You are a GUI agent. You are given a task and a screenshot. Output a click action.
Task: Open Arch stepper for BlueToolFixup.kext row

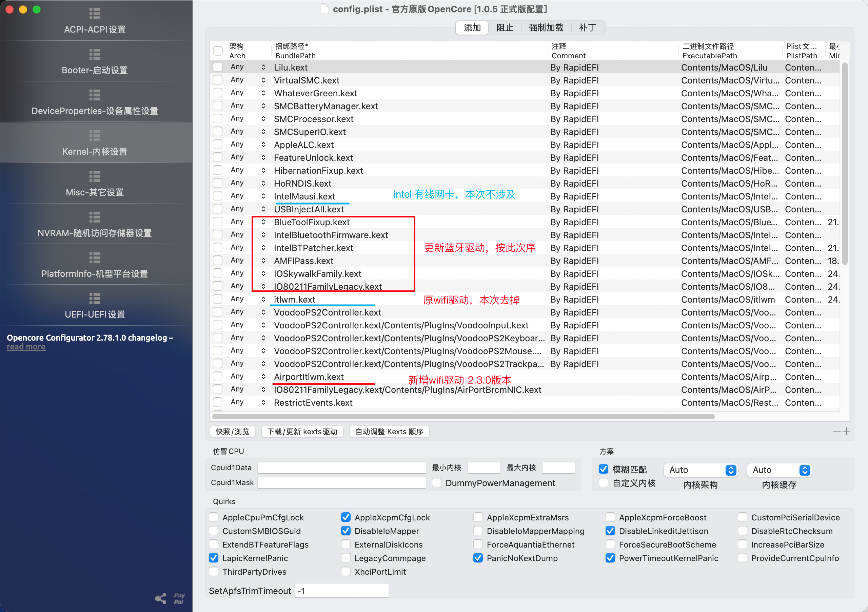(x=263, y=222)
